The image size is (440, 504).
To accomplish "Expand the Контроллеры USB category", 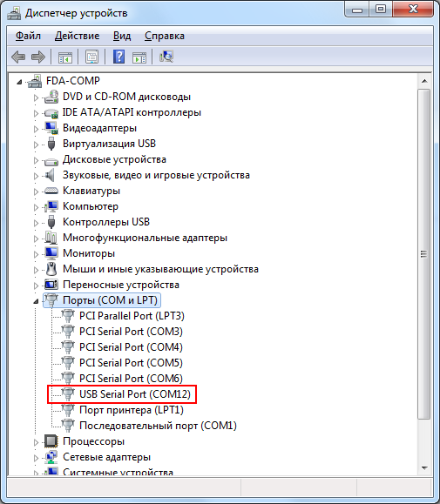I will point(36,223).
